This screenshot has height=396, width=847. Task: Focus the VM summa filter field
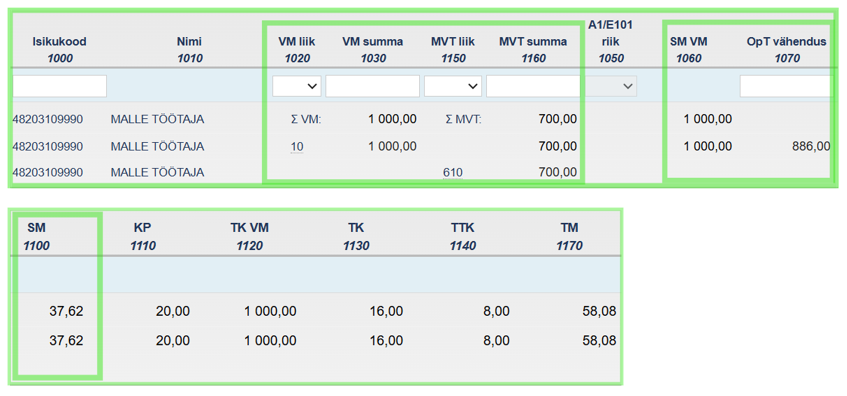point(372,86)
